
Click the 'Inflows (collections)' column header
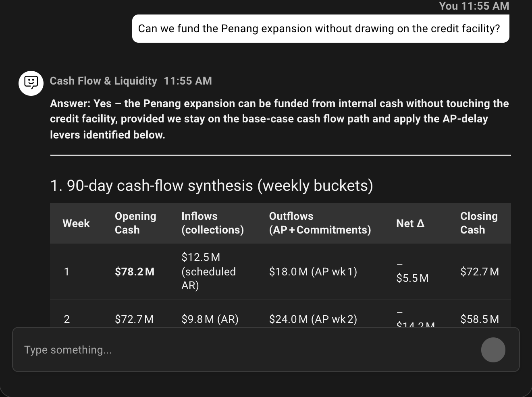coord(212,223)
